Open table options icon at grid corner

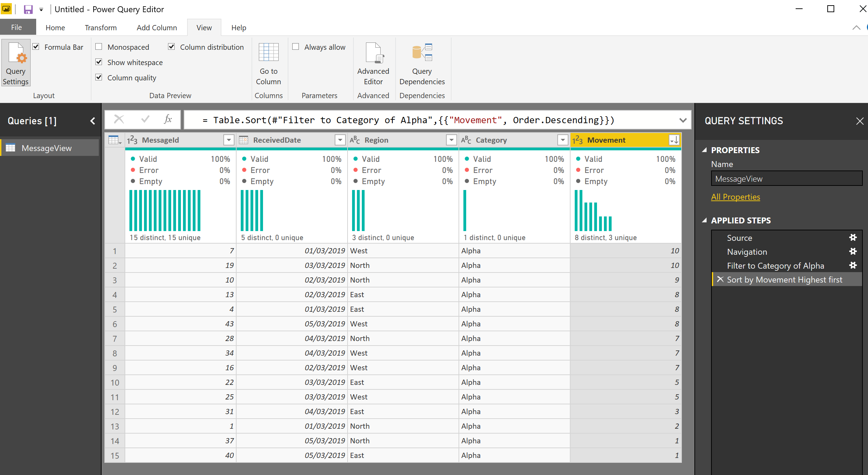click(x=114, y=140)
